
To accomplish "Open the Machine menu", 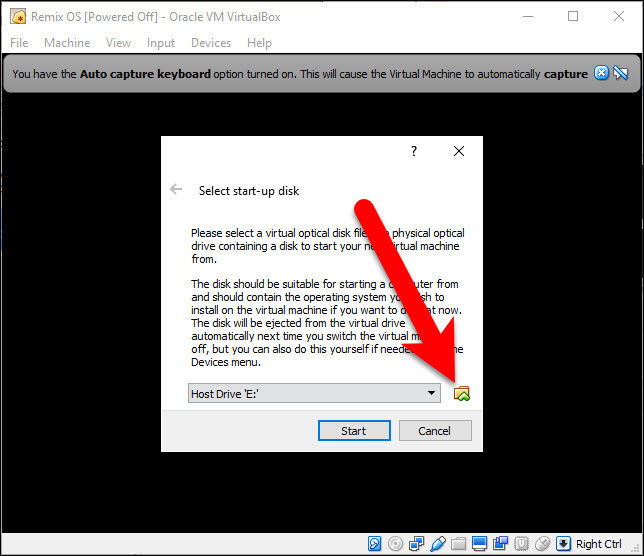I will coord(67,43).
